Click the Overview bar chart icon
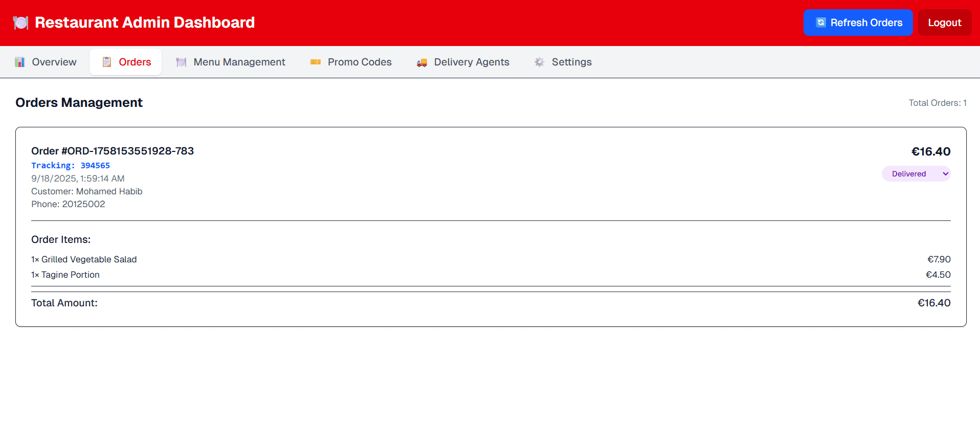980x446 pixels. [x=20, y=62]
